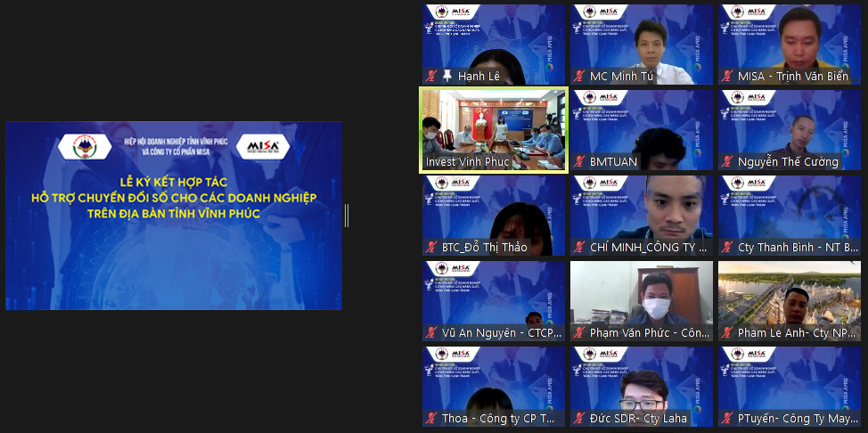Click muted mic icon for Cty Thanh Bình
The width and height of the screenshot is (868, 433).
pos(727,248)
